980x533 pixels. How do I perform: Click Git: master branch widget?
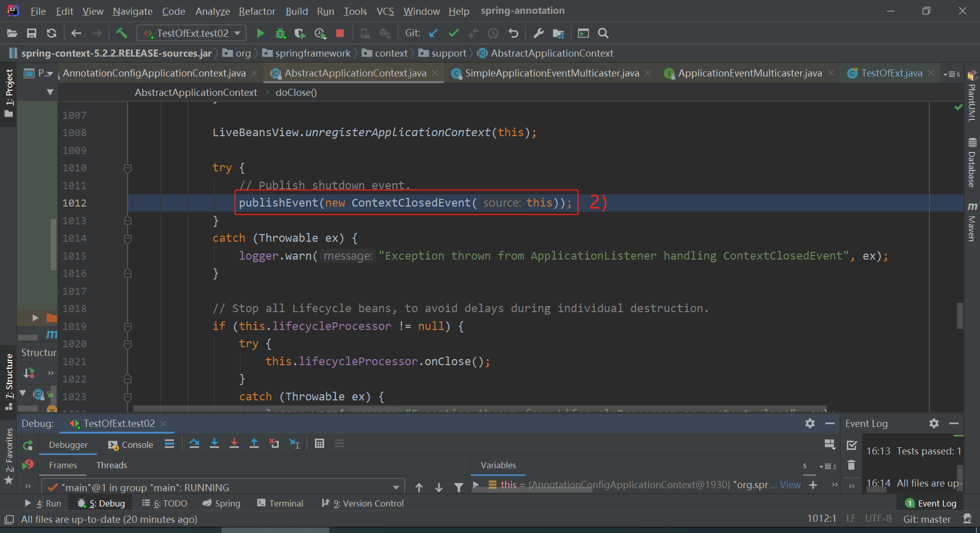point(927,519)
